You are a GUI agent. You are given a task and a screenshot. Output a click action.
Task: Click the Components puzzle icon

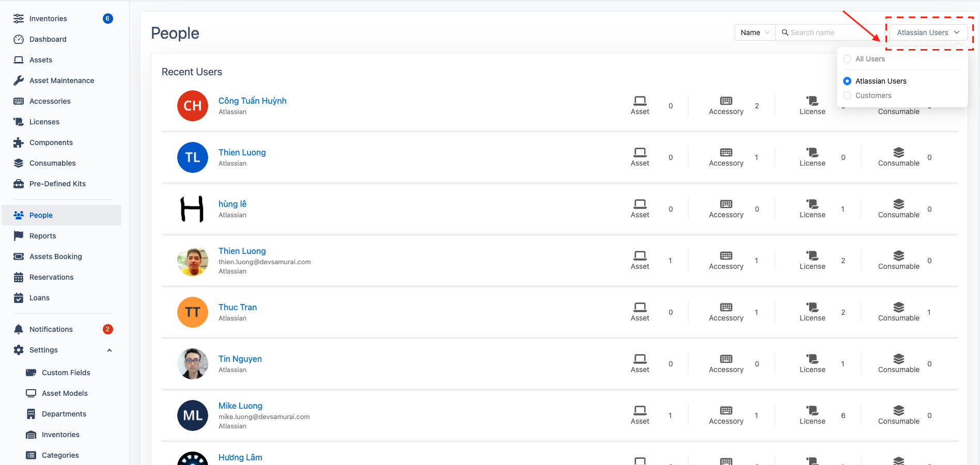[19, 142]
